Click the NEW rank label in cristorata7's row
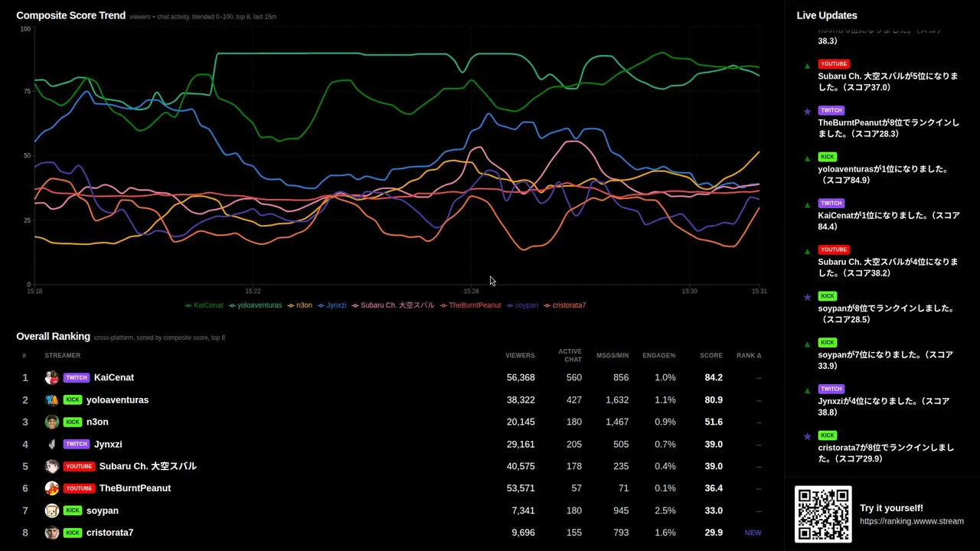The image size is (980, 551). click(x=753, y=533)
